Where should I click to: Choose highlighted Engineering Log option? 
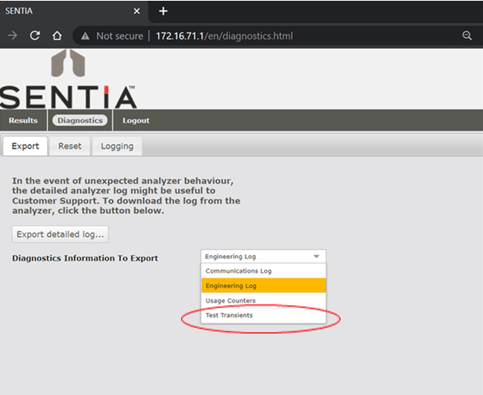pos(263,286)
